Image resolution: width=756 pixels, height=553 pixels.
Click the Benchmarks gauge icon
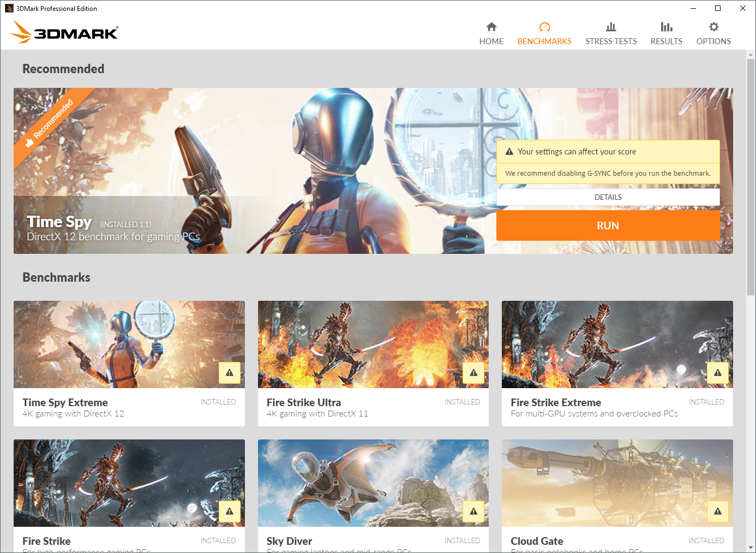pos(544,27)
